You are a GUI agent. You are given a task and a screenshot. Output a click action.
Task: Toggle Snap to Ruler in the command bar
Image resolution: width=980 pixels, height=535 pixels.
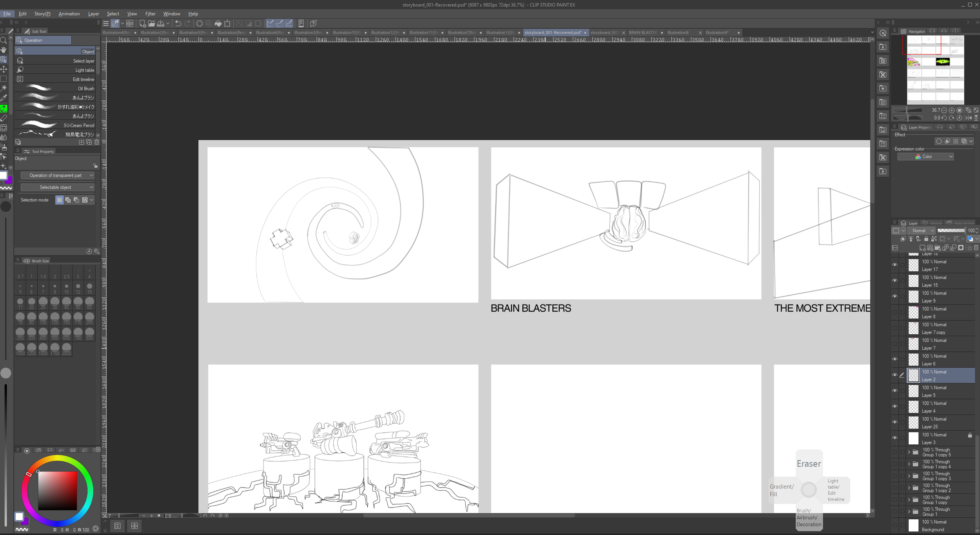pos(270,24)
